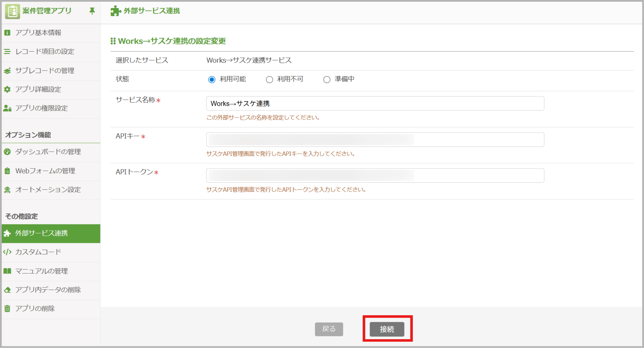Click the layers icon beside サブレコードの管理
The width and height of the screenshot is (644, 348).
point(7,71)
